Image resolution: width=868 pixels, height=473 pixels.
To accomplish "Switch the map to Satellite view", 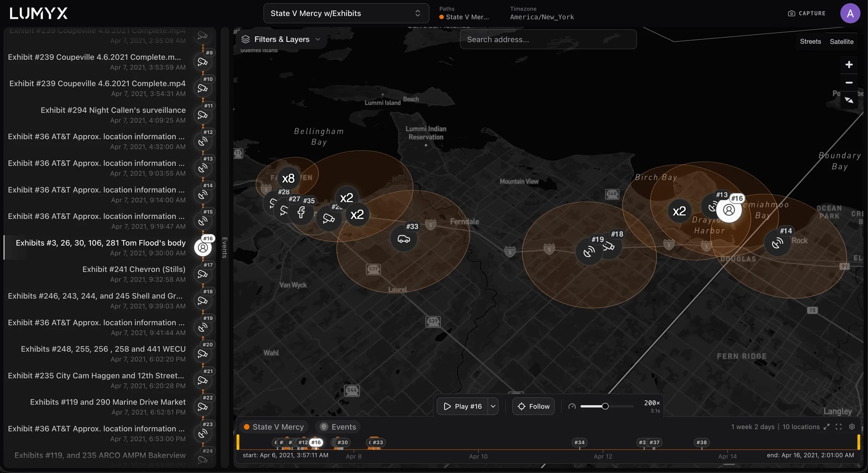I will coord(842,42).
